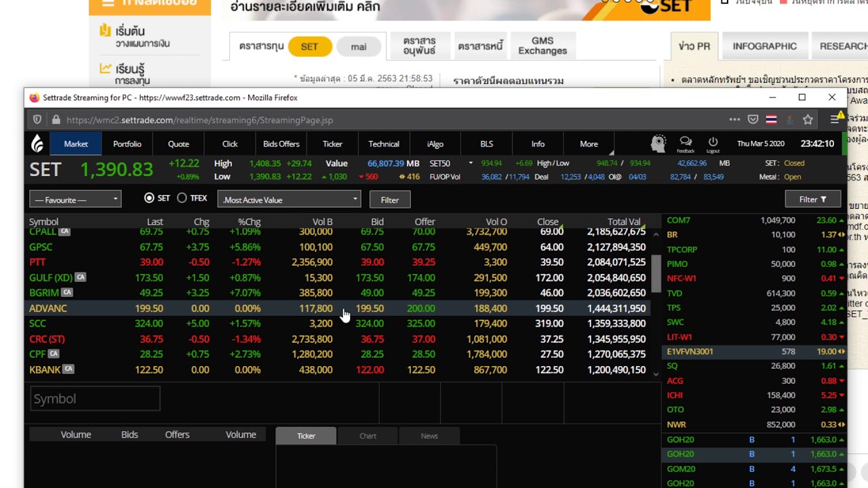Open the Quote tab
The image size is (868, 488).
(x=178, y=144)
